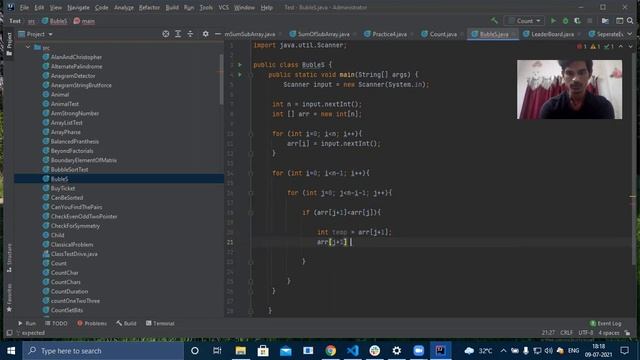
Task: Click run gutter arrow beside main method
Action: click(240, 75)
